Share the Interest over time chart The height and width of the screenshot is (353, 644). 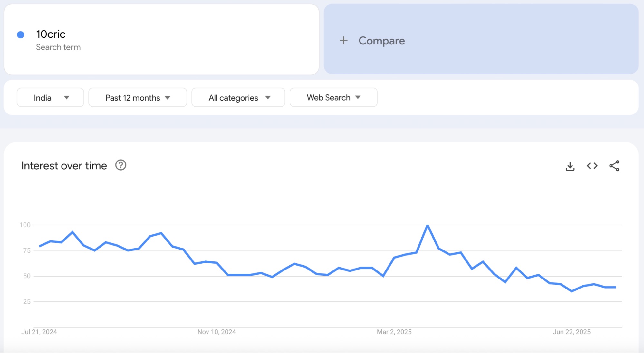(614, 166)
